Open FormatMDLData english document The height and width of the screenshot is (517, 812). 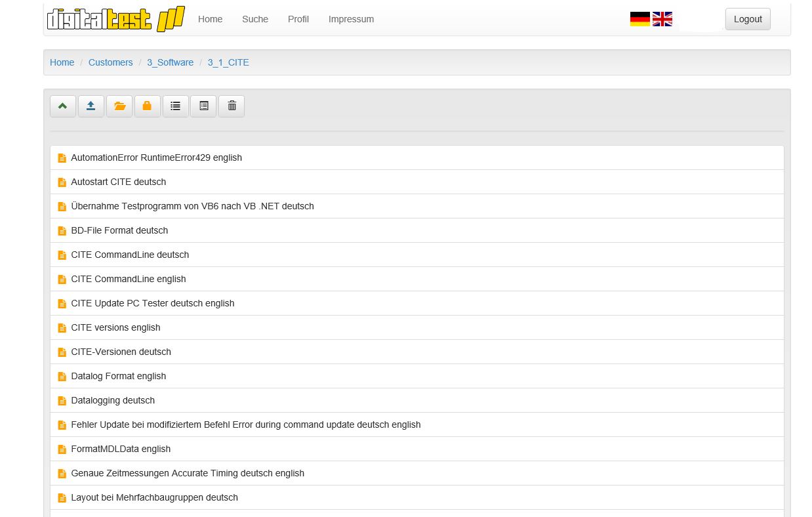pyautogui.click(x=121, y=449)
